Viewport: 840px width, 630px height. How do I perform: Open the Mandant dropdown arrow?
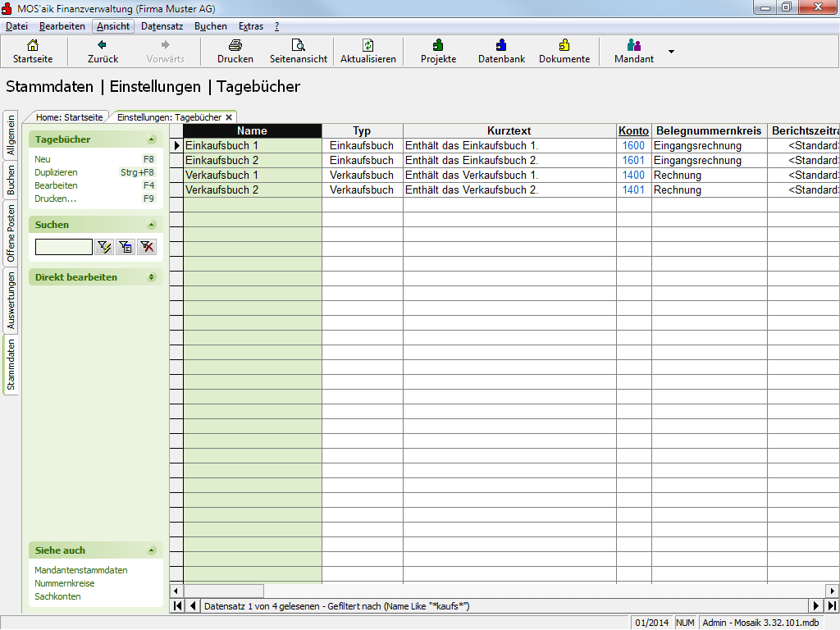tap(671, 51)
